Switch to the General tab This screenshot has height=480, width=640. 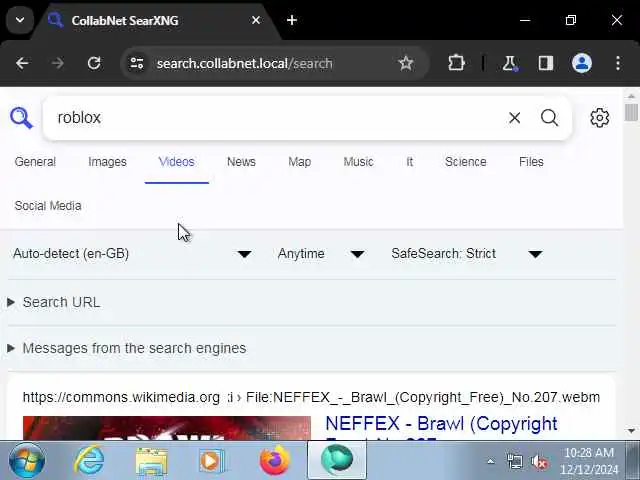(35, 162)
